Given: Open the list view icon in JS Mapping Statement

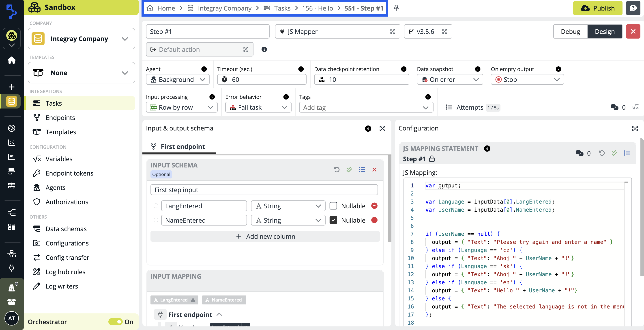Looking at the screenshot, I should pos(627,153).
